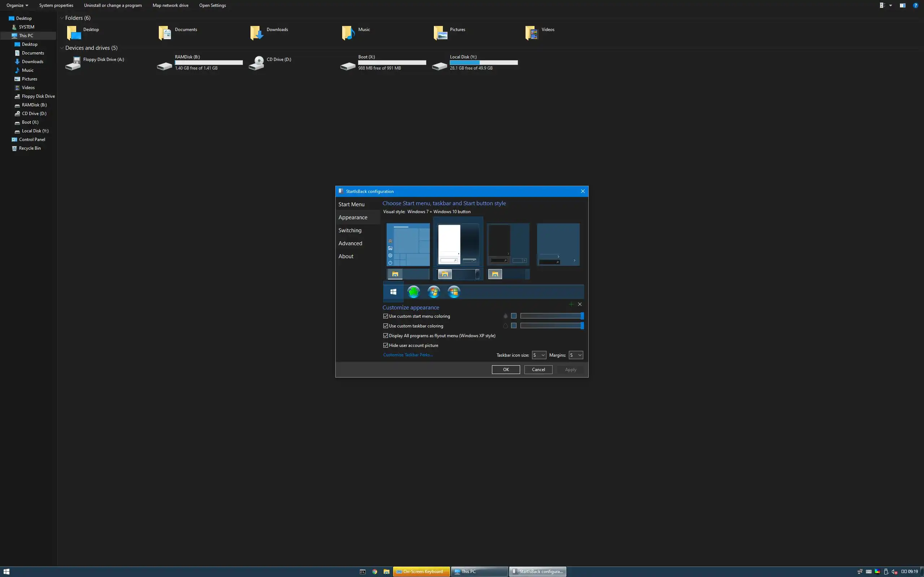Select the green clover Start button
Screen dimensions: 924x577
414,292
